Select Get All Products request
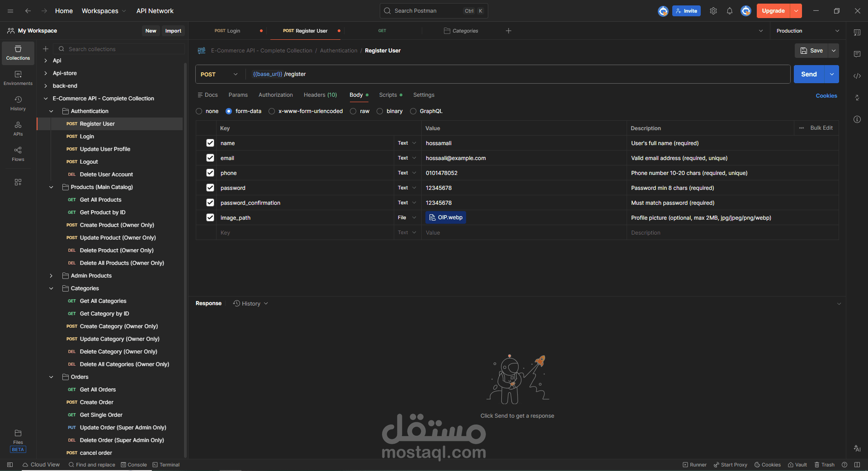 point(100,200)
